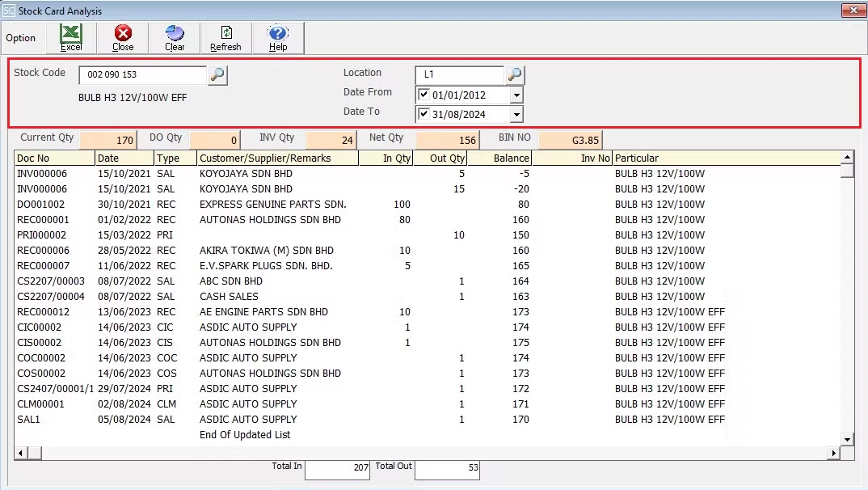Click the balance value -20

[x=521, y=188]
